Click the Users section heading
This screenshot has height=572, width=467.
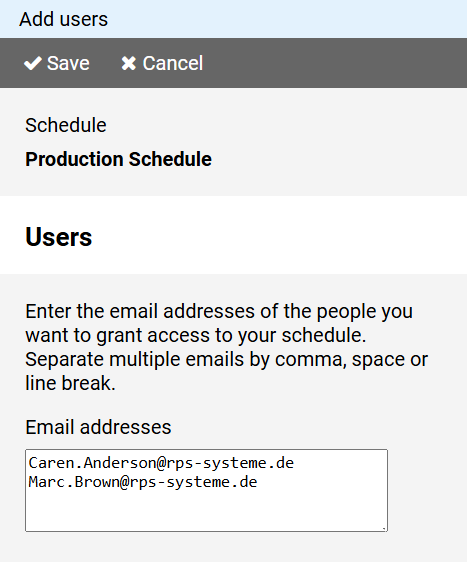tap(58, 237)
